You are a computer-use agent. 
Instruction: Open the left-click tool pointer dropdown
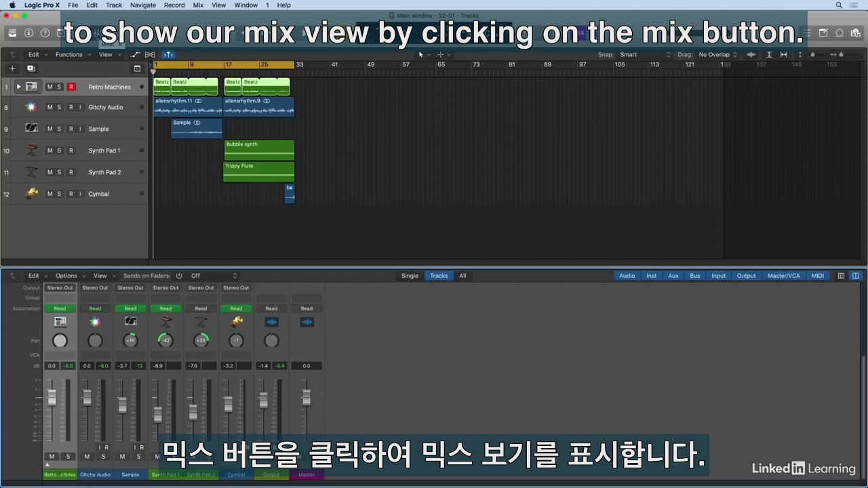(x=425, y=54)
